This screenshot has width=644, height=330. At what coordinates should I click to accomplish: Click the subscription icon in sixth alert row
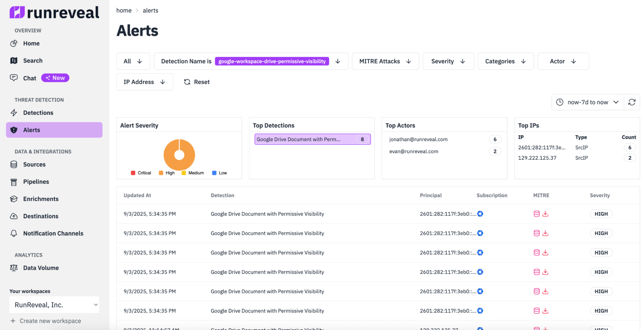click(480, 311)
